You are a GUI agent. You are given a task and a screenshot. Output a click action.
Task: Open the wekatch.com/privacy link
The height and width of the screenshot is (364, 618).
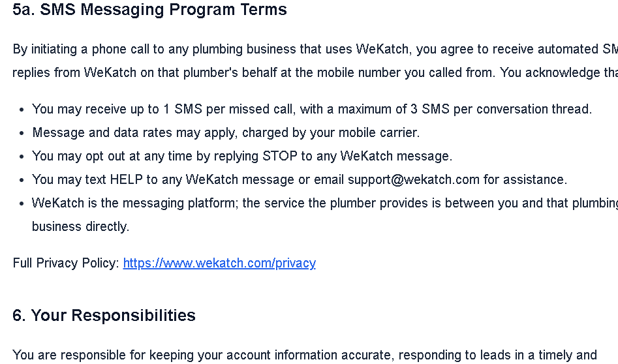coord(219,263)
